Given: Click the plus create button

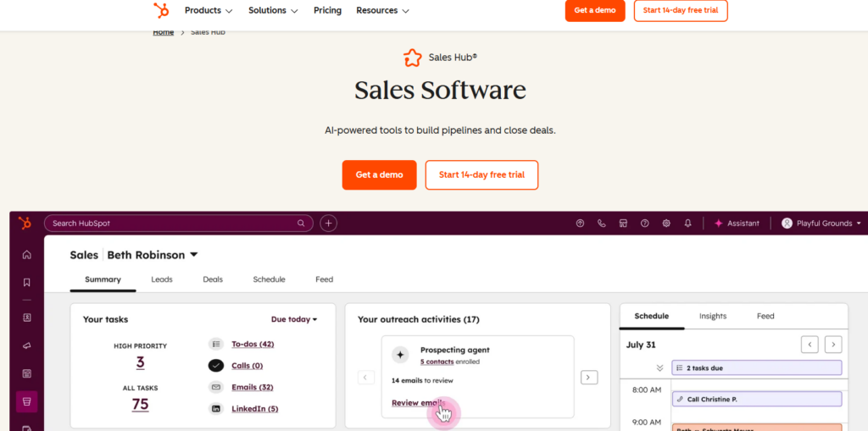Looking at the screenshot, I should coord(328,223).
